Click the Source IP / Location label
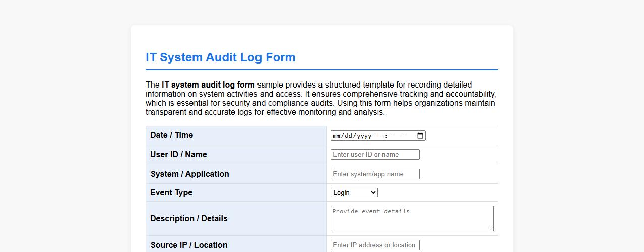 (x=189, y=245)
